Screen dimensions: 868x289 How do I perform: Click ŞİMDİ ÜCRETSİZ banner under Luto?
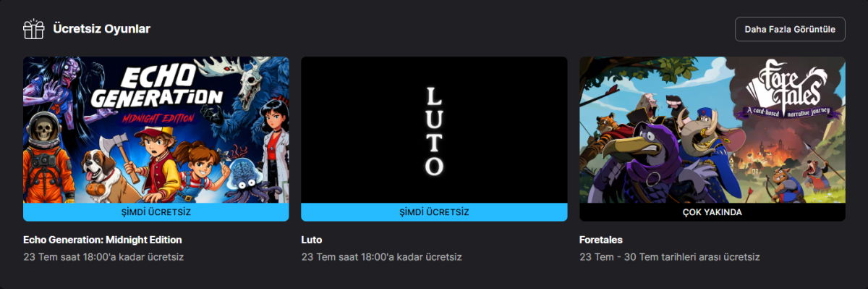point(434,212)
